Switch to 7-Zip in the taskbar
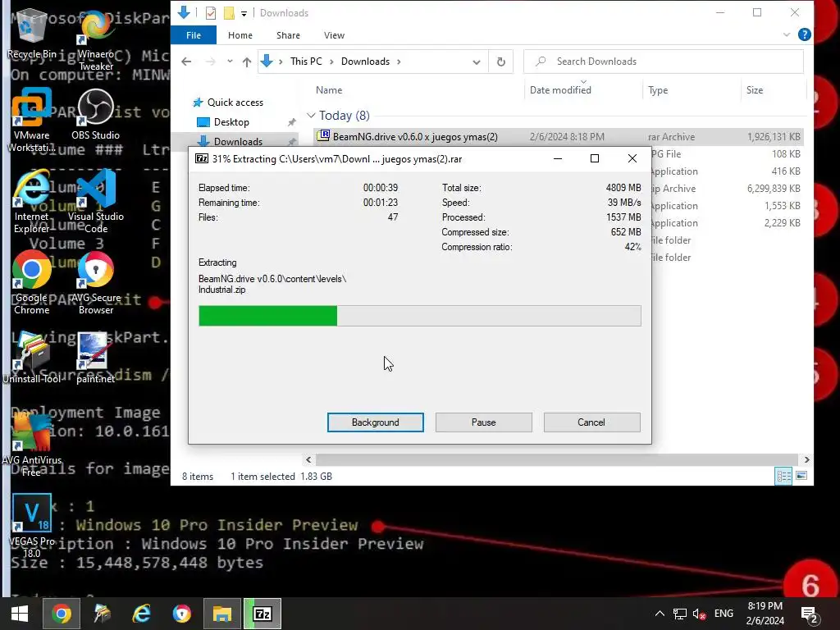Image resolution: width=840 pixels, height=630 pixels. [x=262, y=614]
